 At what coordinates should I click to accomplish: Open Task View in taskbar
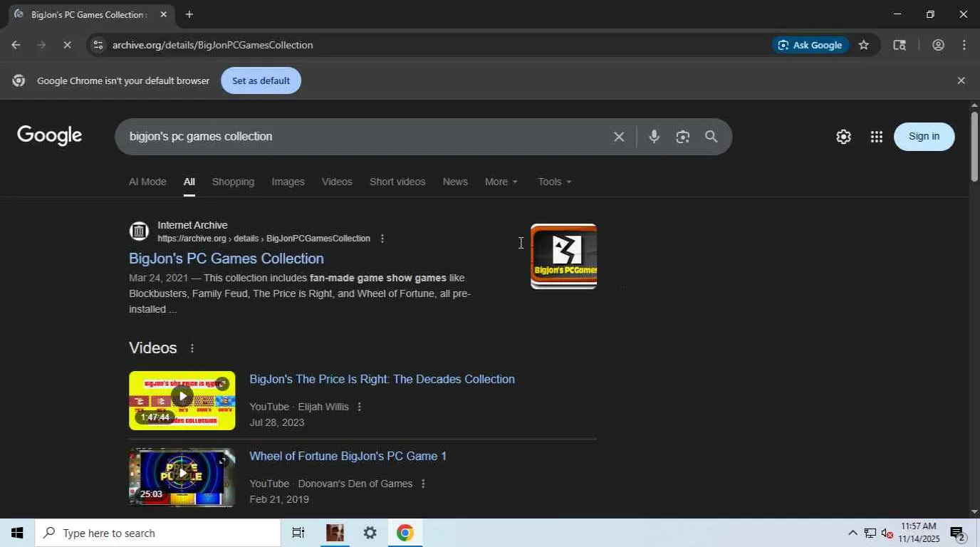click(x=298, y=533)
